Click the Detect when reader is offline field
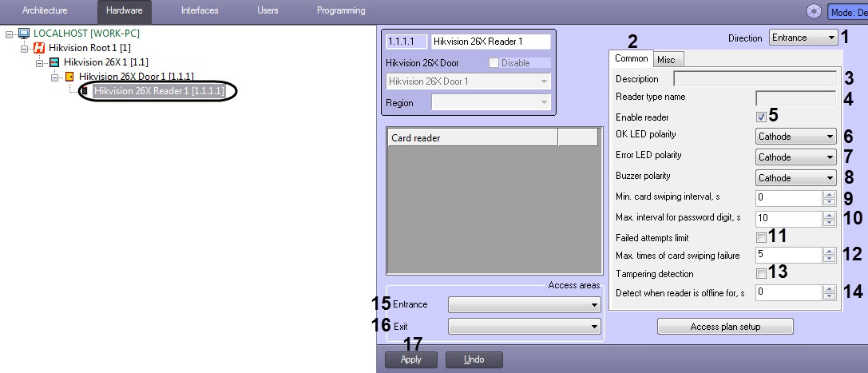Screen dimensions: 868x373 [x=788, y=292]
